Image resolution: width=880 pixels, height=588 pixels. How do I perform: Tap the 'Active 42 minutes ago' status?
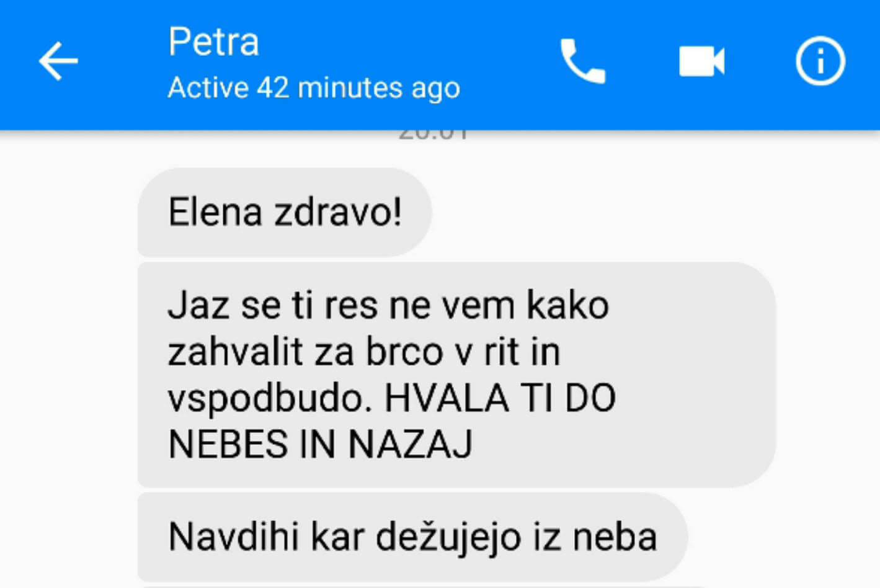[x=314, y=87]
